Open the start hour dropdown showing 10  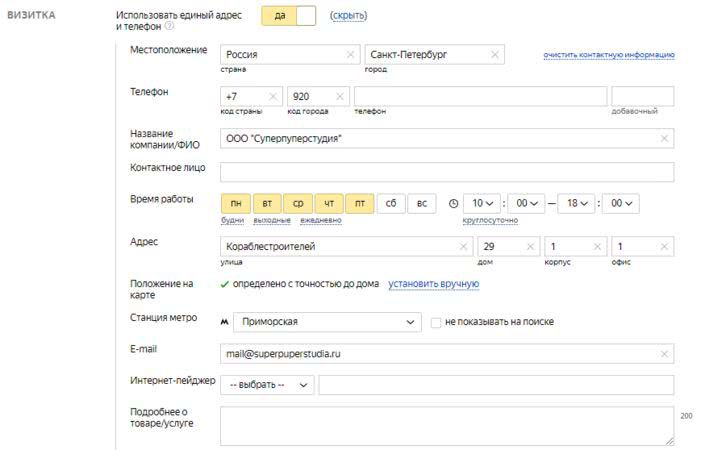click(x=484, y=203)
